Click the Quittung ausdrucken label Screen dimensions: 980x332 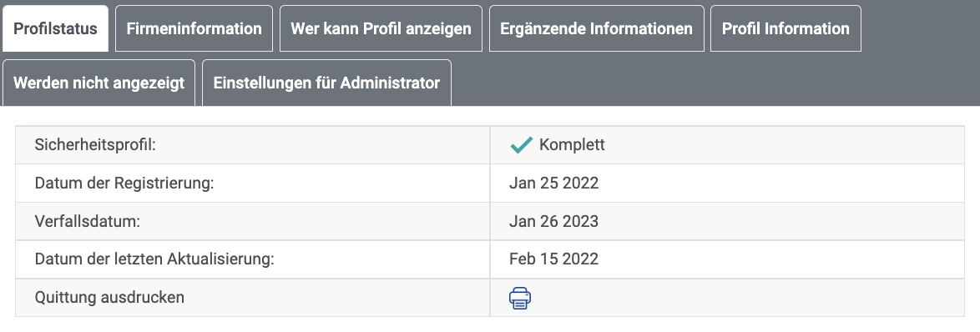(109, 297)
